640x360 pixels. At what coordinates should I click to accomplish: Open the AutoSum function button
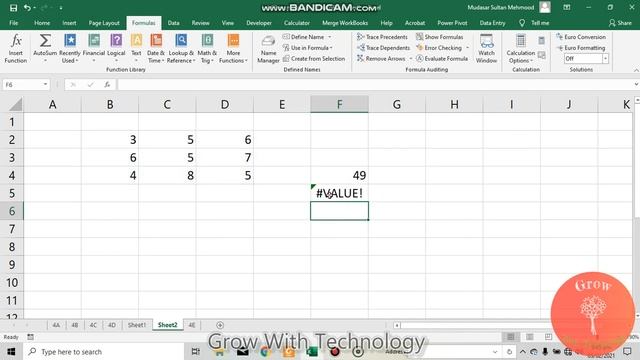click(x=45, y=48)
